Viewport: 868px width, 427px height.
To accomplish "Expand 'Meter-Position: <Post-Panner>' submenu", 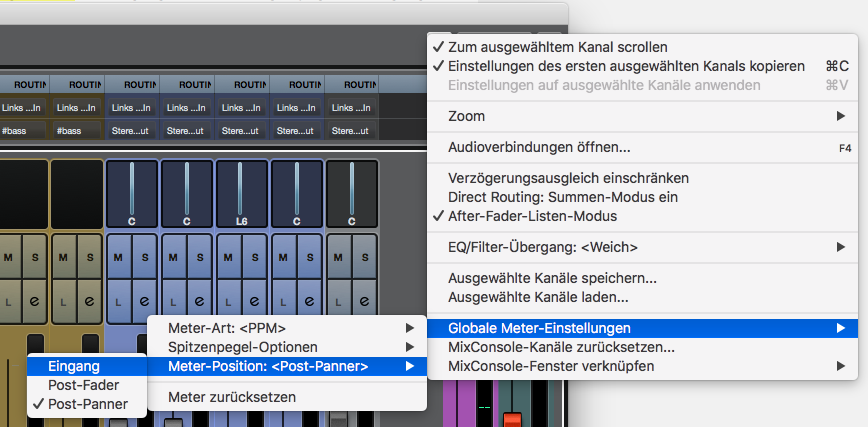I will tap(287, 366).
